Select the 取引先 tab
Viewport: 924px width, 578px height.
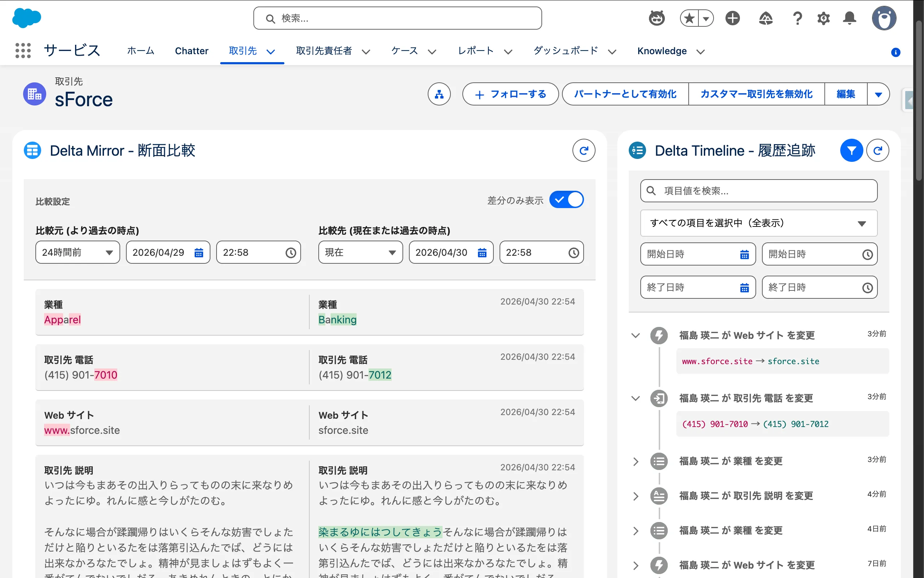tap(243, 51)
